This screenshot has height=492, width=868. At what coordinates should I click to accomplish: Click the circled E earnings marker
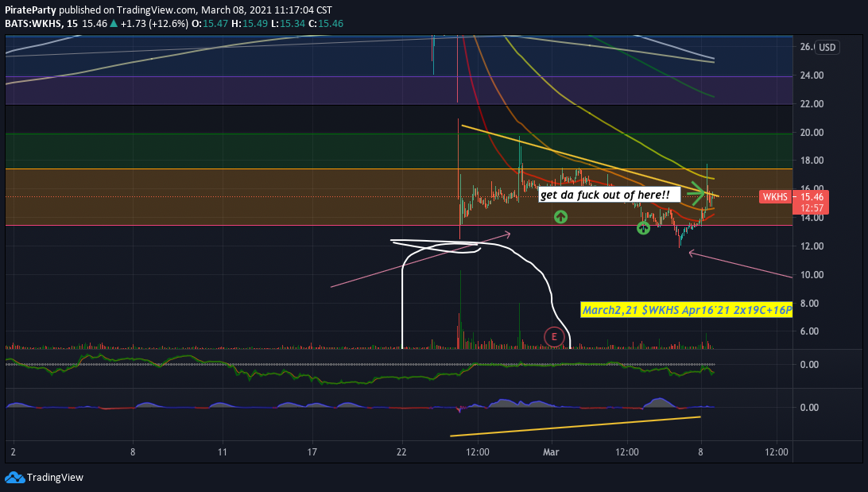[553, 337]
